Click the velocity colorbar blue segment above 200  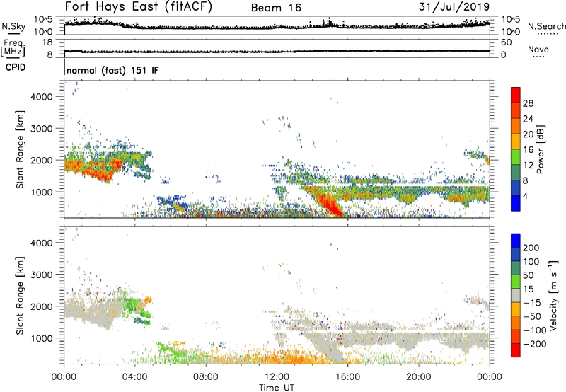point(516,241)
